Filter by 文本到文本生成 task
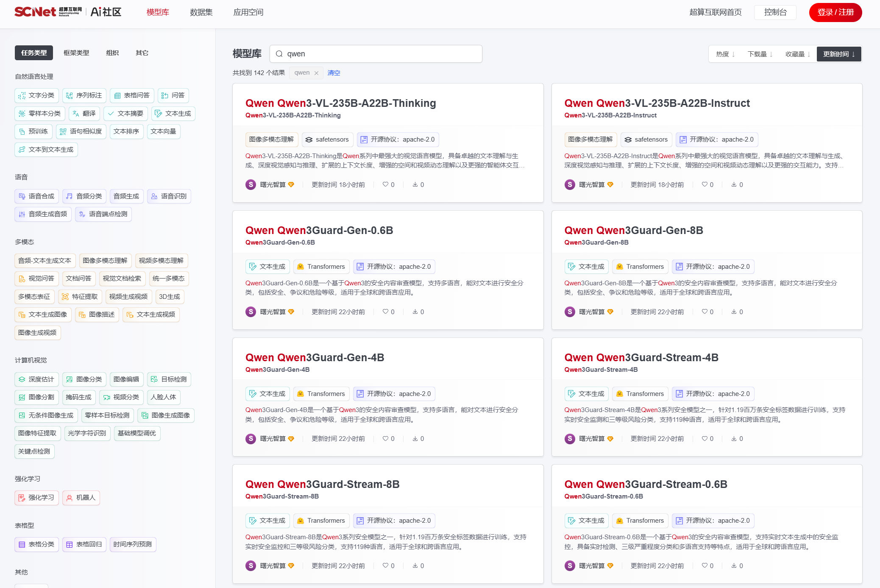 [46, 150]
